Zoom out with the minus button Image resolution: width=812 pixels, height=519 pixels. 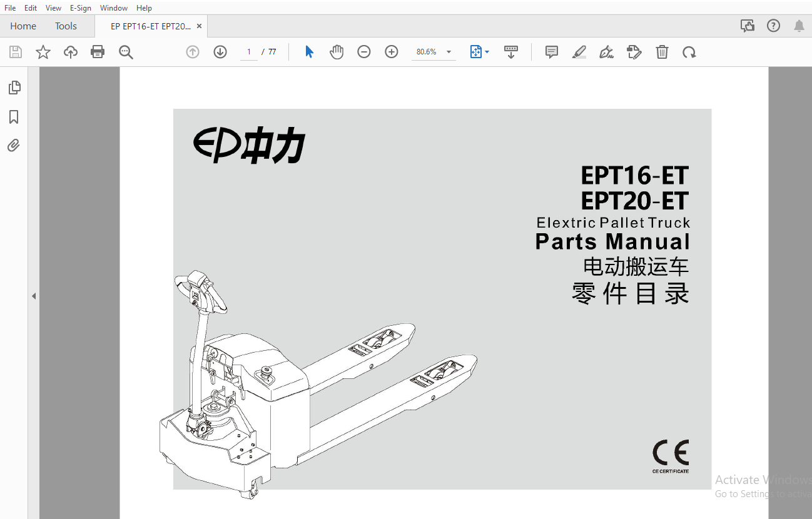[364, 52]
